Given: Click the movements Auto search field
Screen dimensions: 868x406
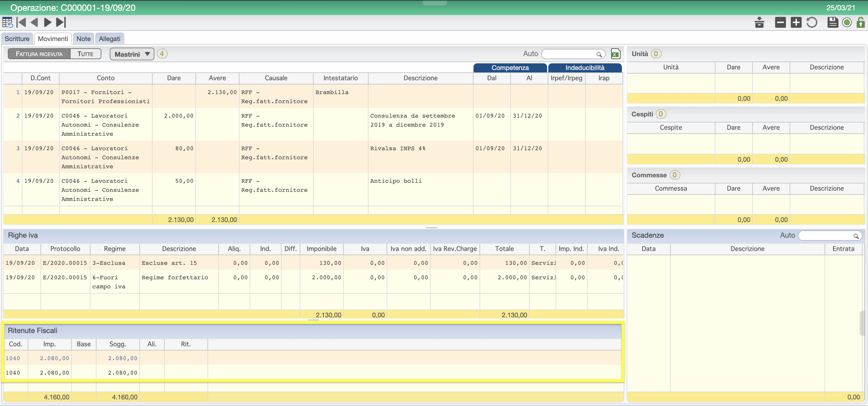Looking at the screenshot, I should [x=573, y=54].
